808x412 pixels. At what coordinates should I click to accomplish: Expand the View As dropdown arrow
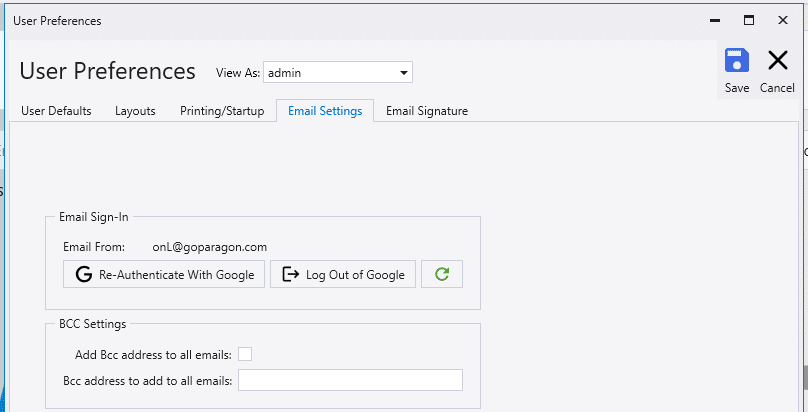[403, 73]
